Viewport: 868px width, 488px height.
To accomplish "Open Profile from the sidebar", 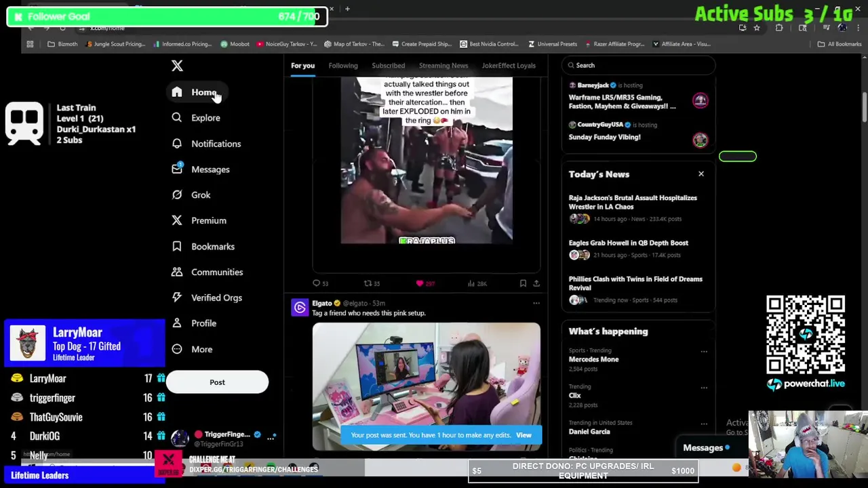I will point(195,323).
